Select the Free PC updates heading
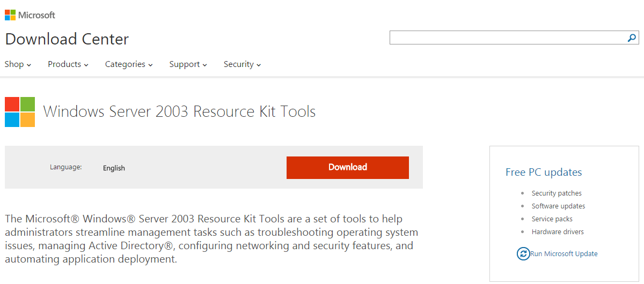Image resolution: width=644 pixels, height=284 pixels. (x=544, y=172)
